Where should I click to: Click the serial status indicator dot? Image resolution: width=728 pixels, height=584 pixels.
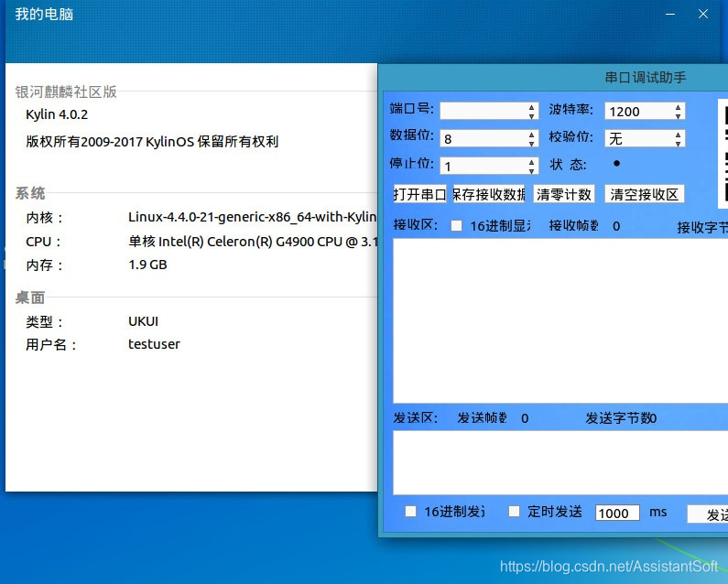pyautogui.click(x=616, y=164)
